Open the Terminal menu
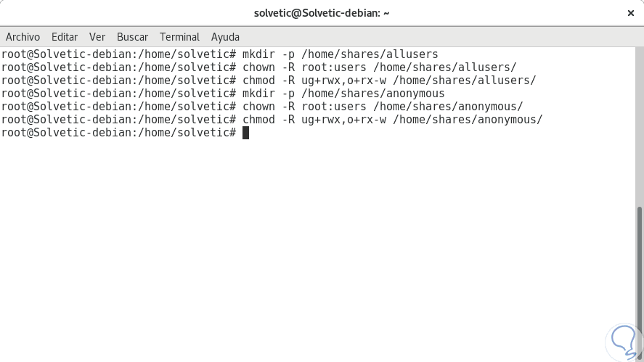This screenshot has width=644, height=362. point(179,36)
